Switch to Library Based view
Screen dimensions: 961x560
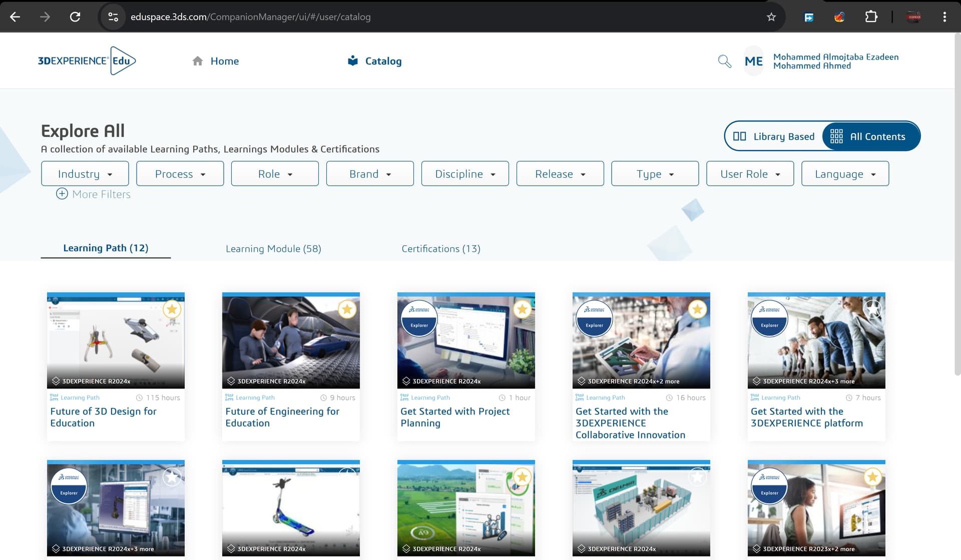[774, 137]
